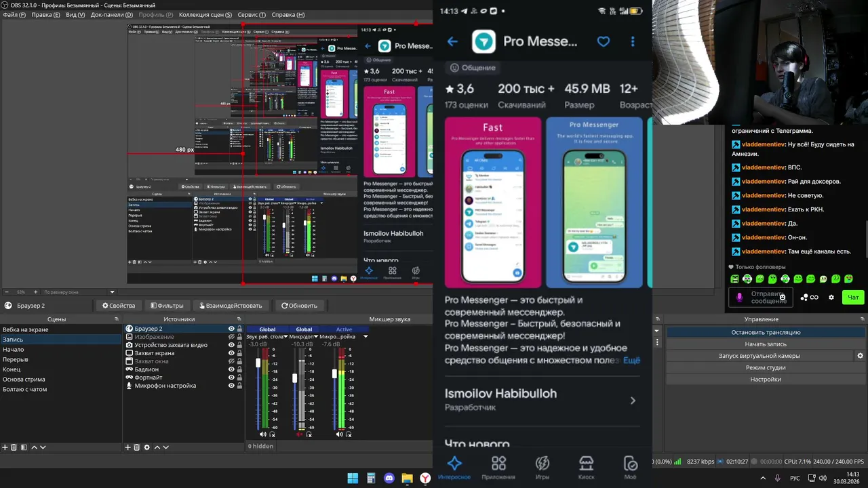Stop streaming with Остановить трансляцию

[x=766, y=332]
